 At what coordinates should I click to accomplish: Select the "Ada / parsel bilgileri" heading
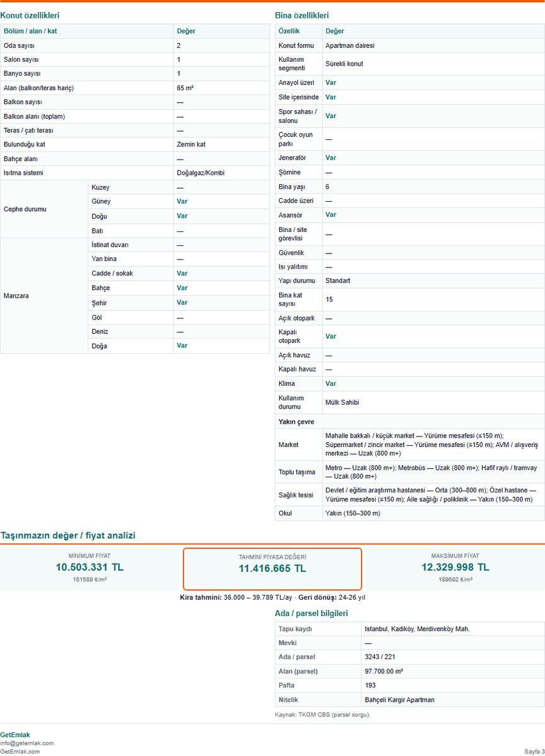tap(311, 614)
